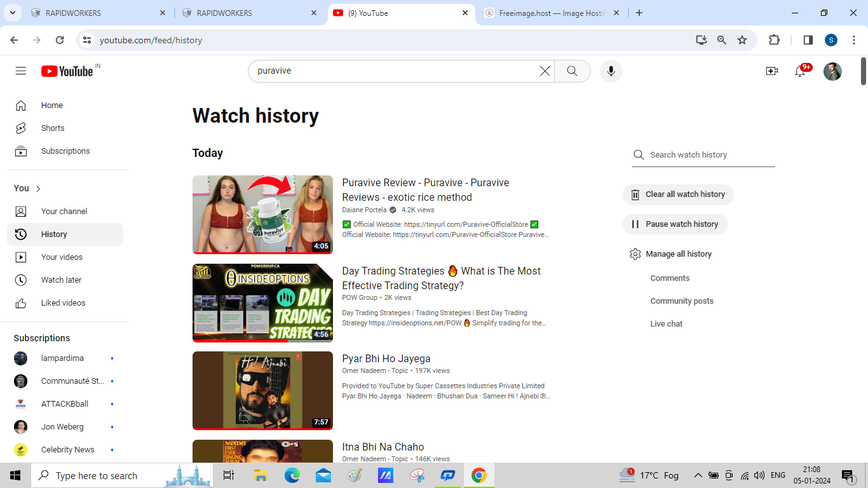Open the Puravive Review video thumbnail
This screenshot has width=868, height=488.
tap(262, 215)
